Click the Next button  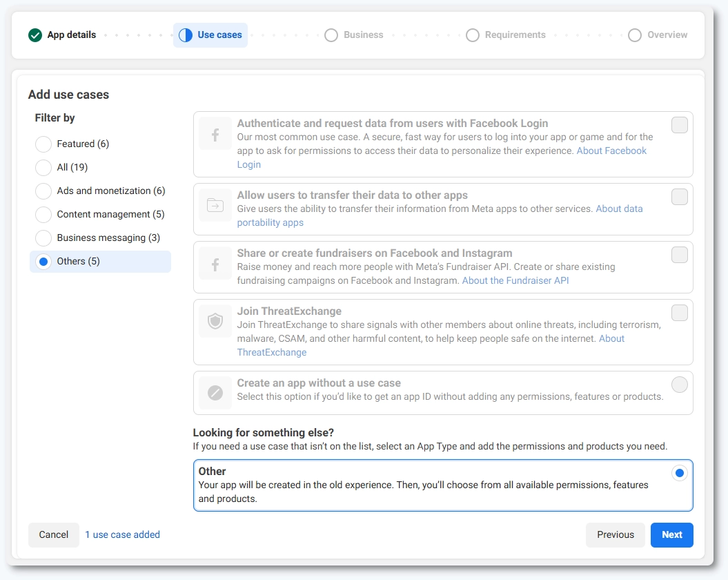coord(671,534)
